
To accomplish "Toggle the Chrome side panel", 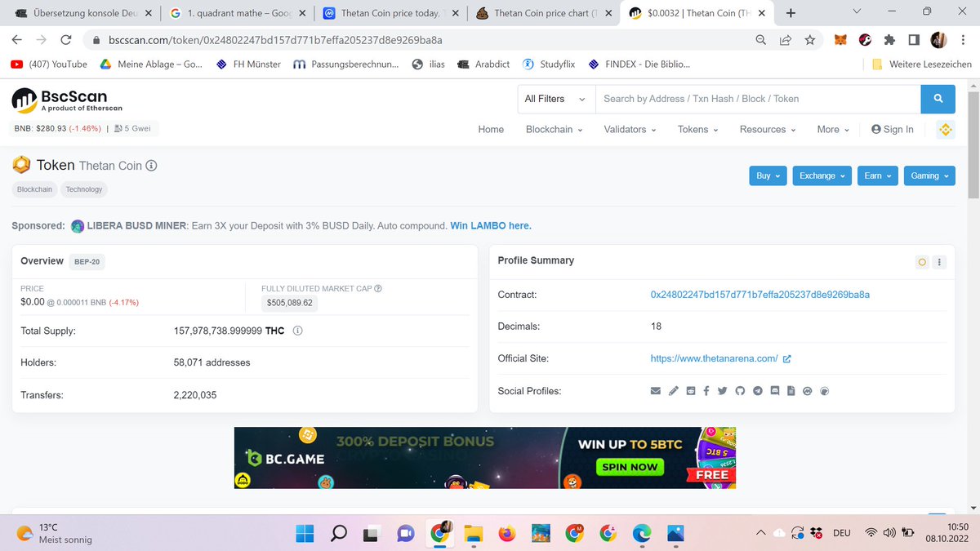I will [x=914, y=39].
